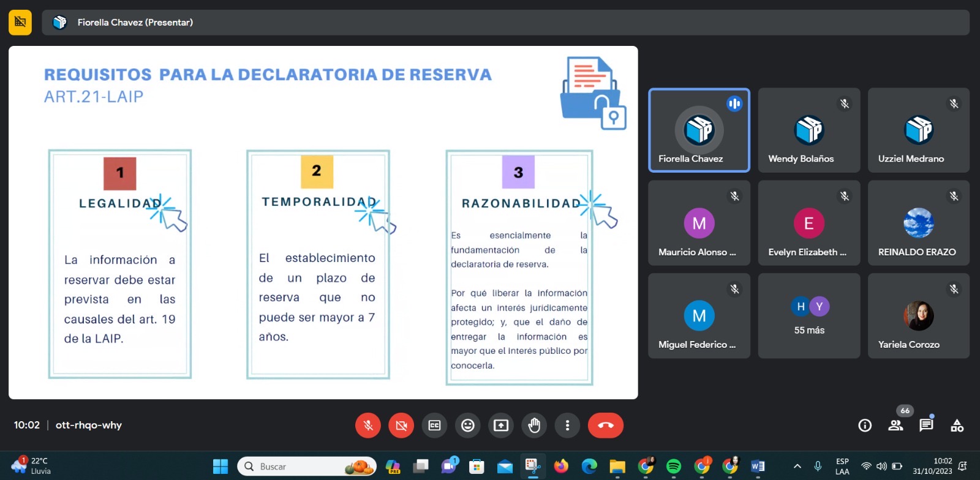Open the emoji reactions button
Image resolution: width=980 pixels, height=480 pixels.
pyautogui.click(x=467, y=426)
